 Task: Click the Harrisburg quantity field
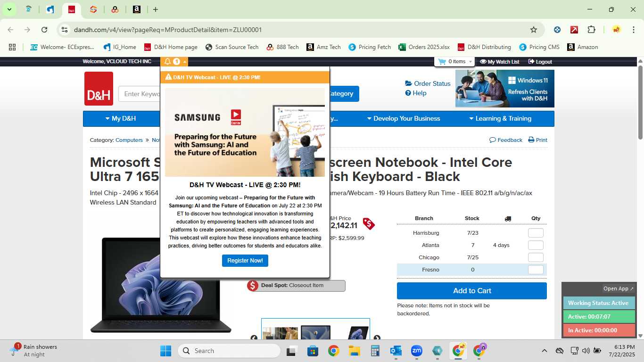pyautogui.click(x=536, y=233)
